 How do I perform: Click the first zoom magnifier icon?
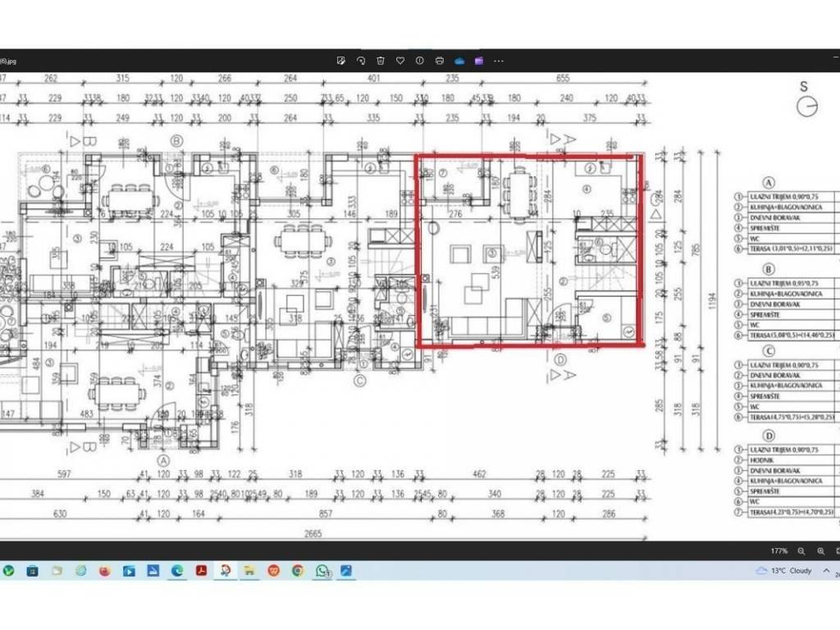point(801,551)
